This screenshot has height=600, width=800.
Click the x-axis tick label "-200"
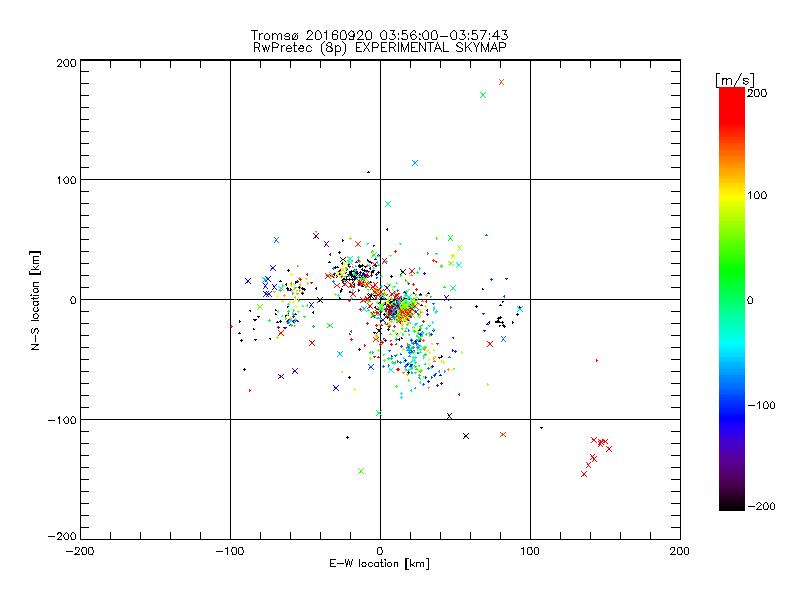80,551
